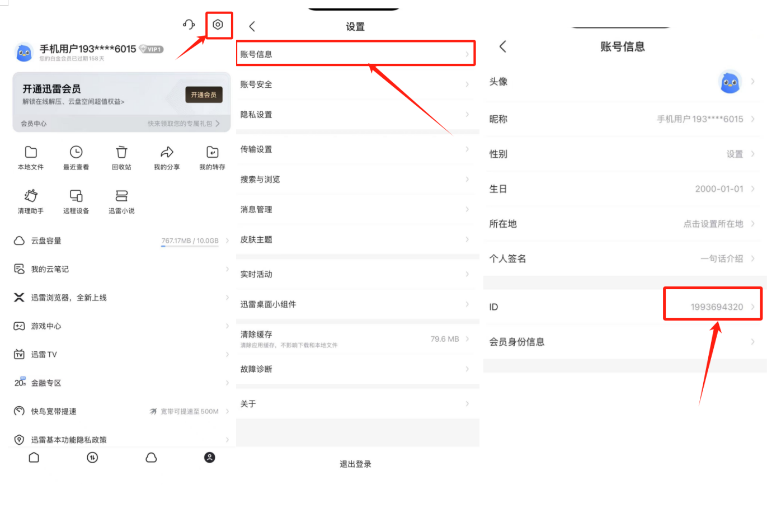This screenshot has height=532, width=767.
Task: Tap the customer service headset icon
Action: (189, 25)
